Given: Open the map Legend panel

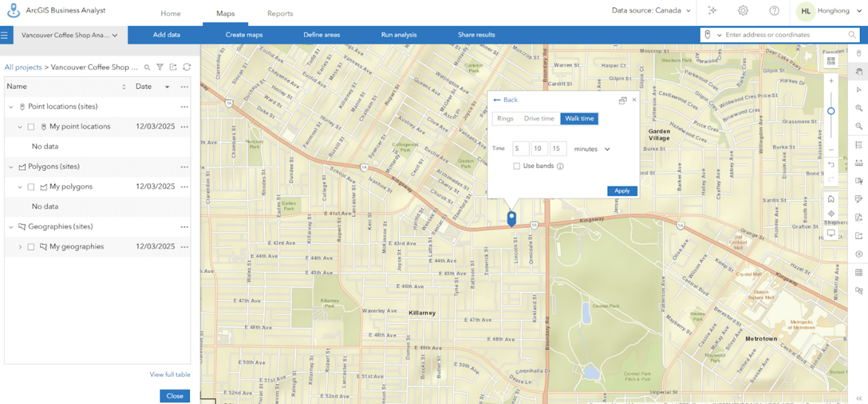Looking at the screenshot, I should 859,144.
